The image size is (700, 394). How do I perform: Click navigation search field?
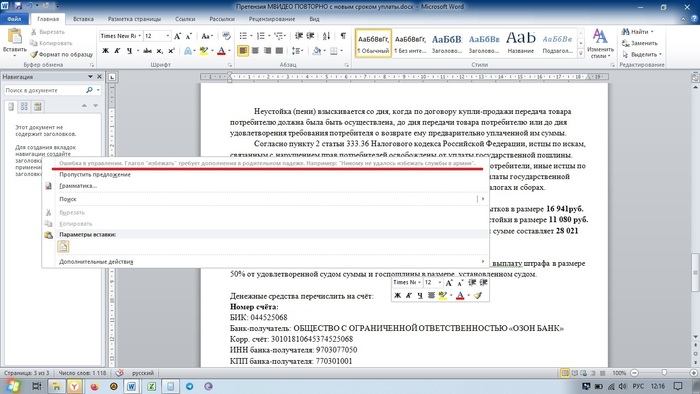tap(45, 90)
